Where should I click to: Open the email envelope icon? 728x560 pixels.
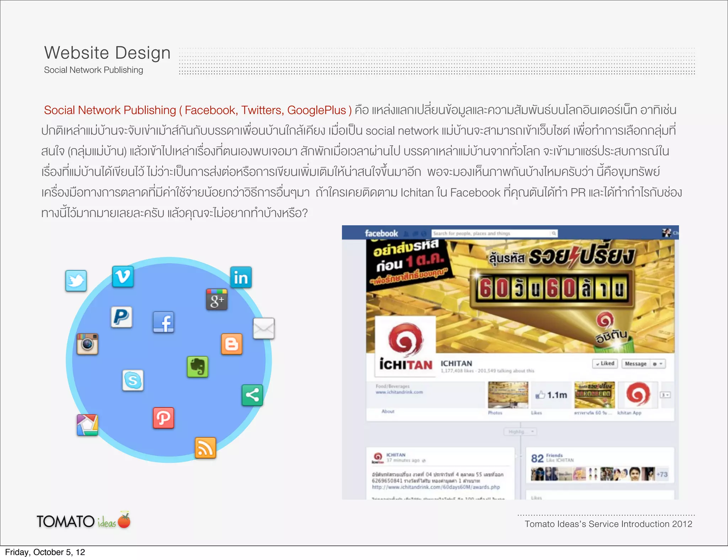(263, 328)
